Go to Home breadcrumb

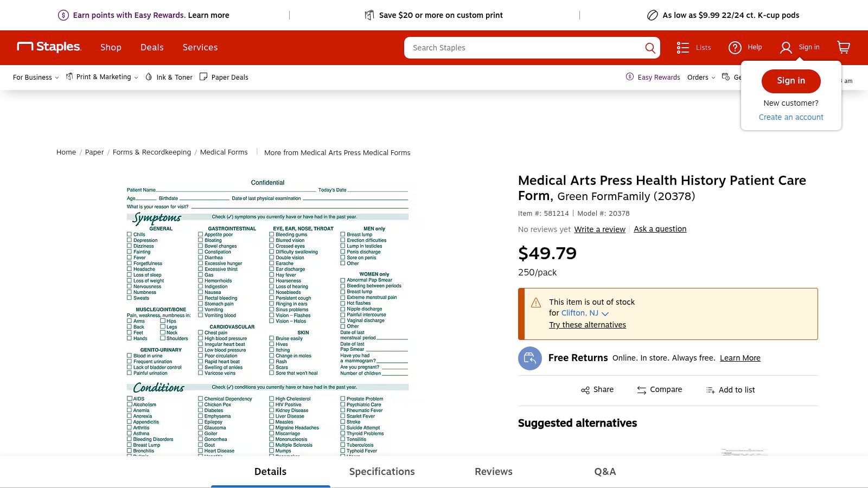(66, 152)
